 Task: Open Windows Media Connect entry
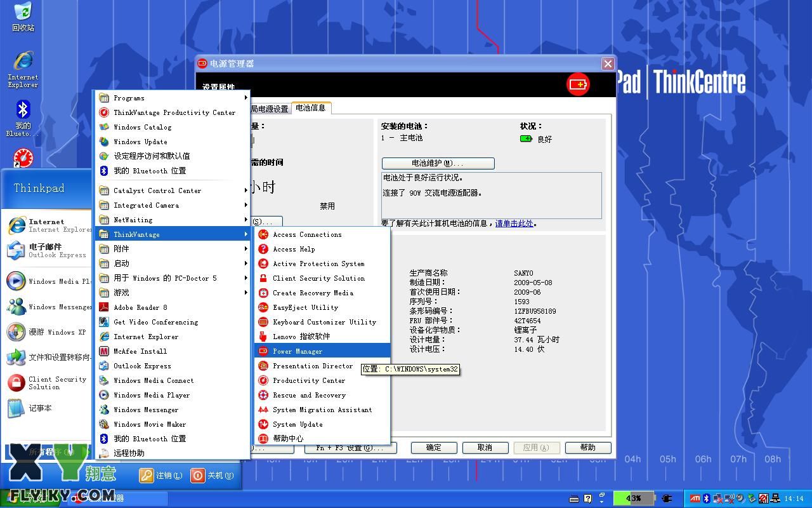click(171, 380)
